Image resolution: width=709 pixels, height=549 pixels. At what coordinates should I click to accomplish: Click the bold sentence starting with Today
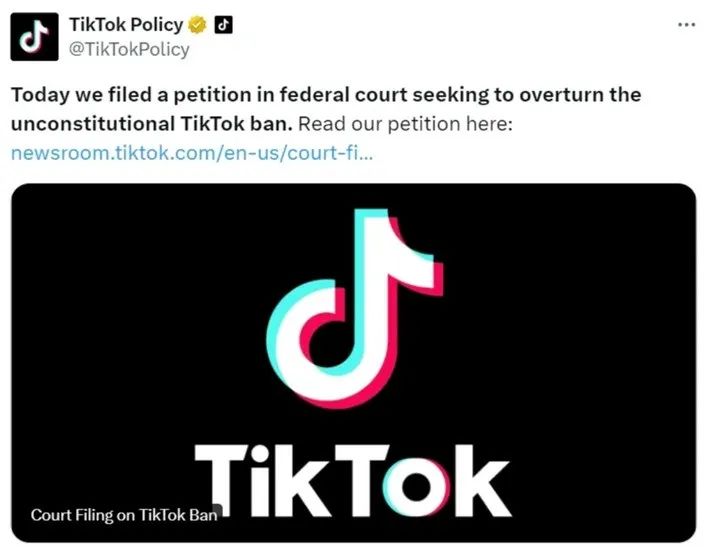click(326, 109)
